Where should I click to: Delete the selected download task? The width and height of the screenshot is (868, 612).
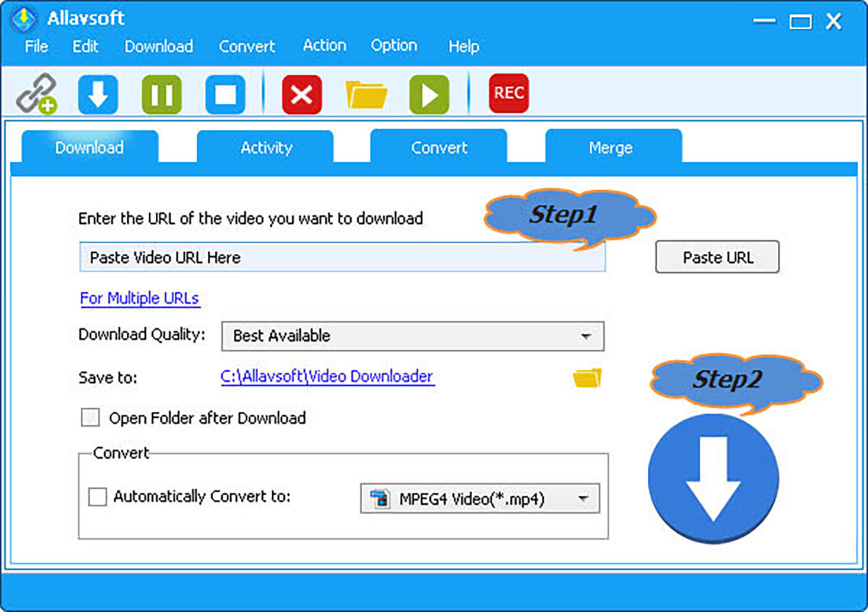tap(301, 93)
